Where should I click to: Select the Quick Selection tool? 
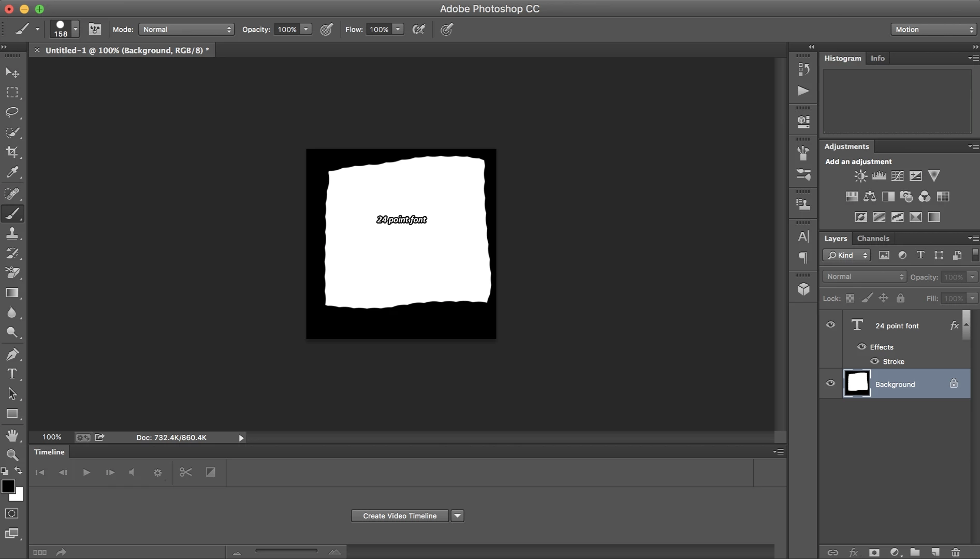tap(12, 132)
